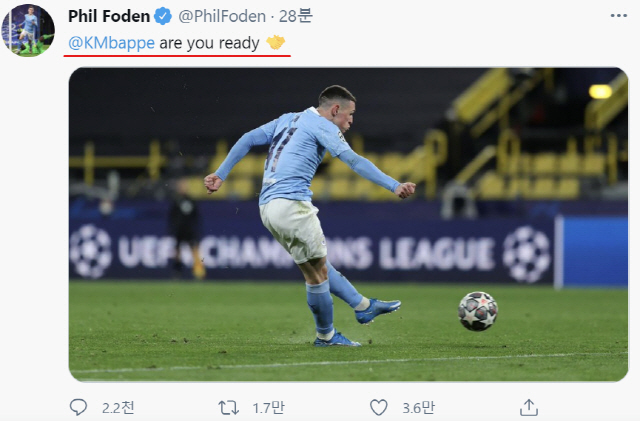Click the 2.2천 reply count
This screenshot has width=640, height=421.
[118, 408]
